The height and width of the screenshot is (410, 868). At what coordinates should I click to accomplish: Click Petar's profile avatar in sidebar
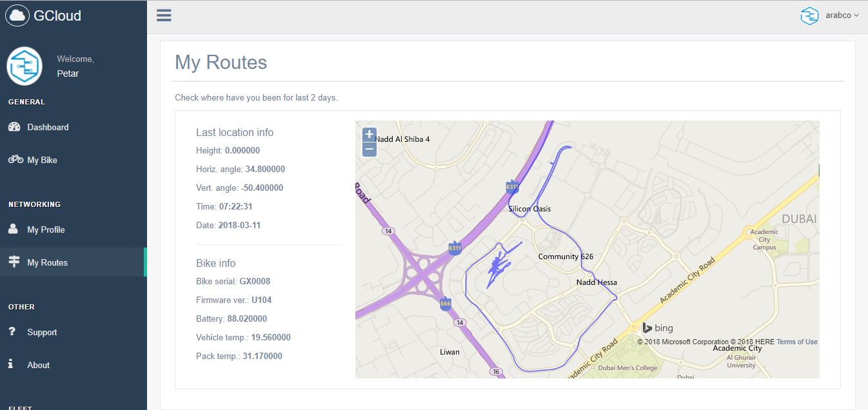pos(25,66)
